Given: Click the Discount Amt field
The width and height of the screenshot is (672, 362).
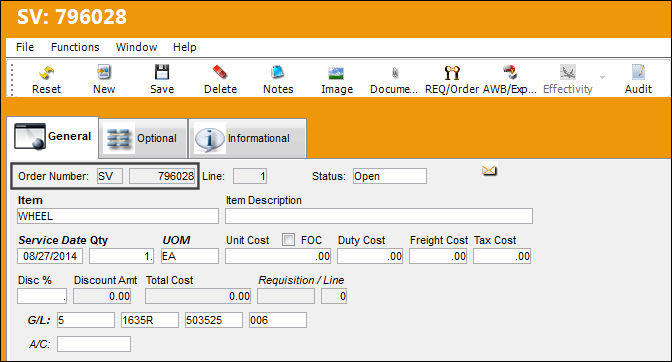Looking at the screenshot, I should tap(102, 296).
